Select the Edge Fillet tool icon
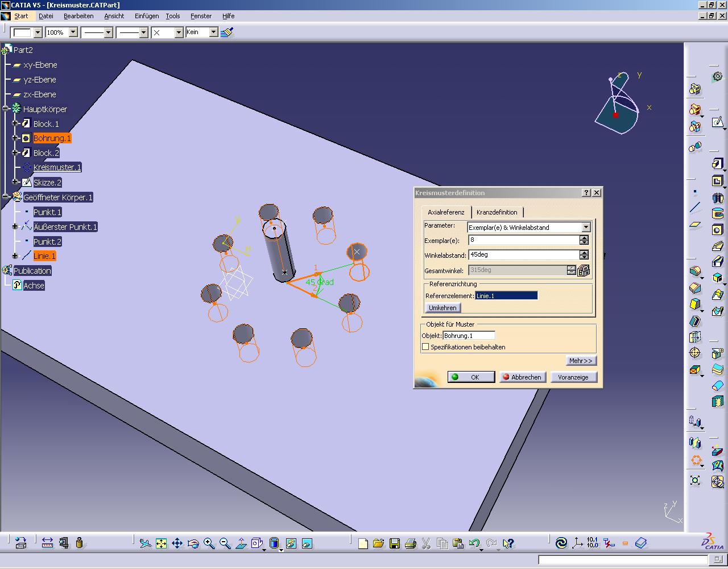This screenshot has width=728, height=569. click(695, 270)
